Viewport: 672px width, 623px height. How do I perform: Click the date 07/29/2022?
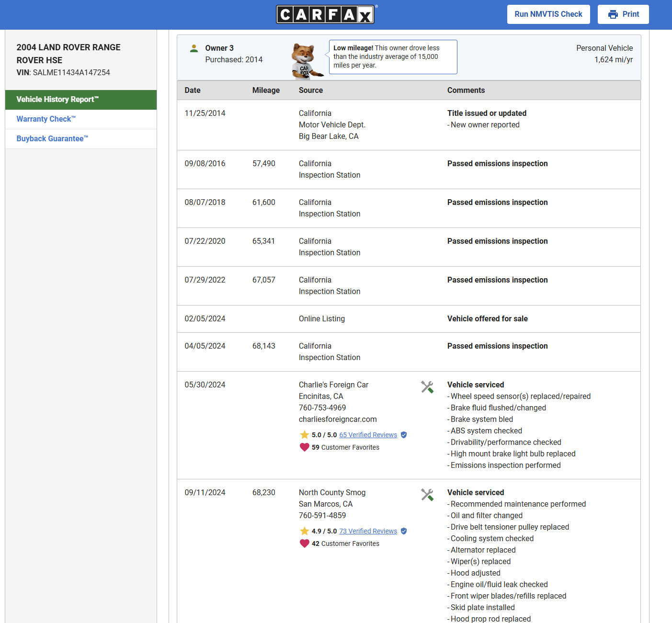[x=205, y=280]
